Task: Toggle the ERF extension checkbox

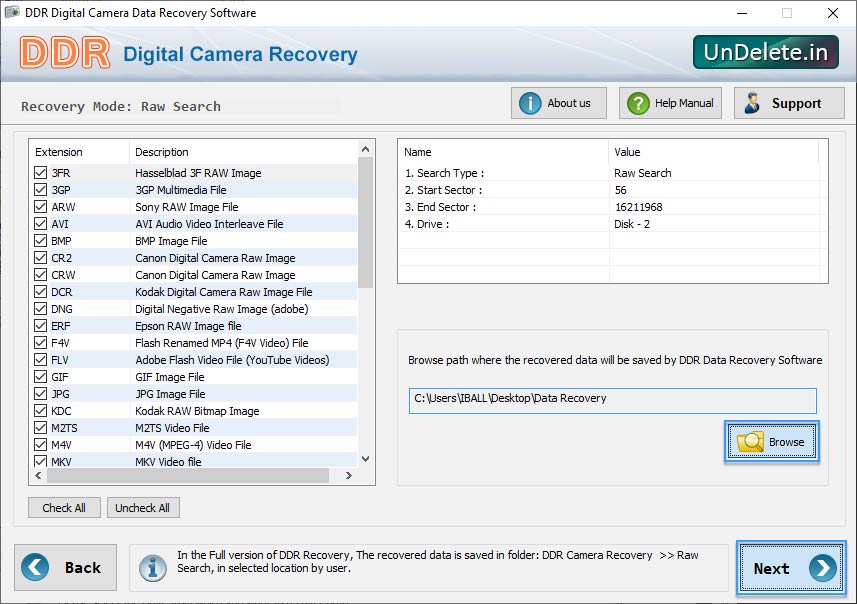Action: click(40, 325)
